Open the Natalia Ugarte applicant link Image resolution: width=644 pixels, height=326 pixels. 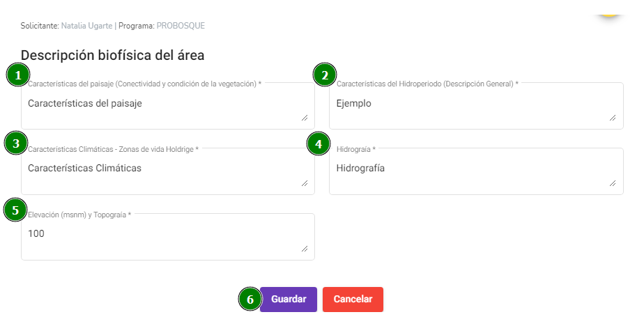pos(86,26)
